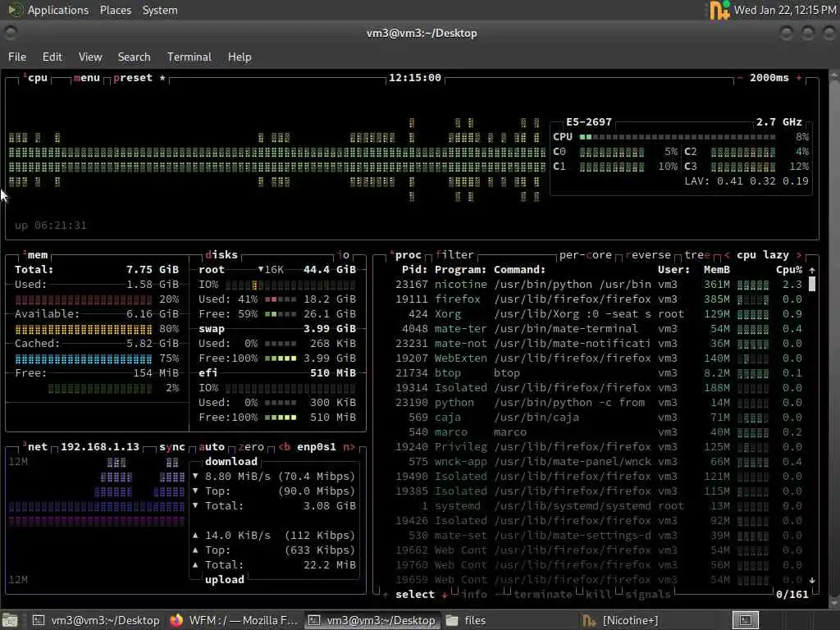Screen dimensions: 840x630
Task: Click the MemB column header
Action: click(717, 269)
